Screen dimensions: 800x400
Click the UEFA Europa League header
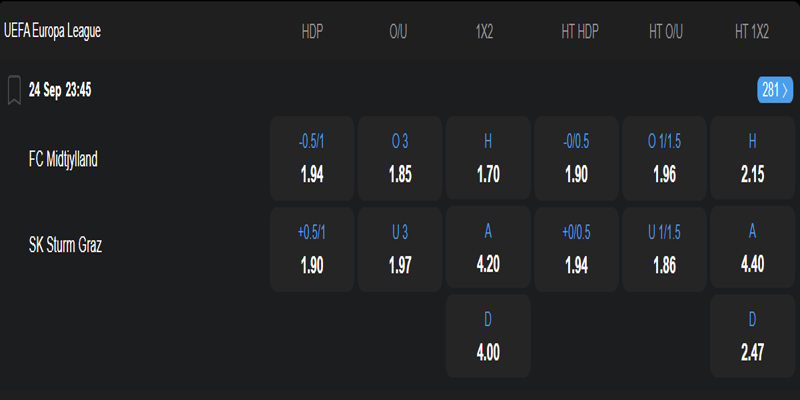click(52, 31)
